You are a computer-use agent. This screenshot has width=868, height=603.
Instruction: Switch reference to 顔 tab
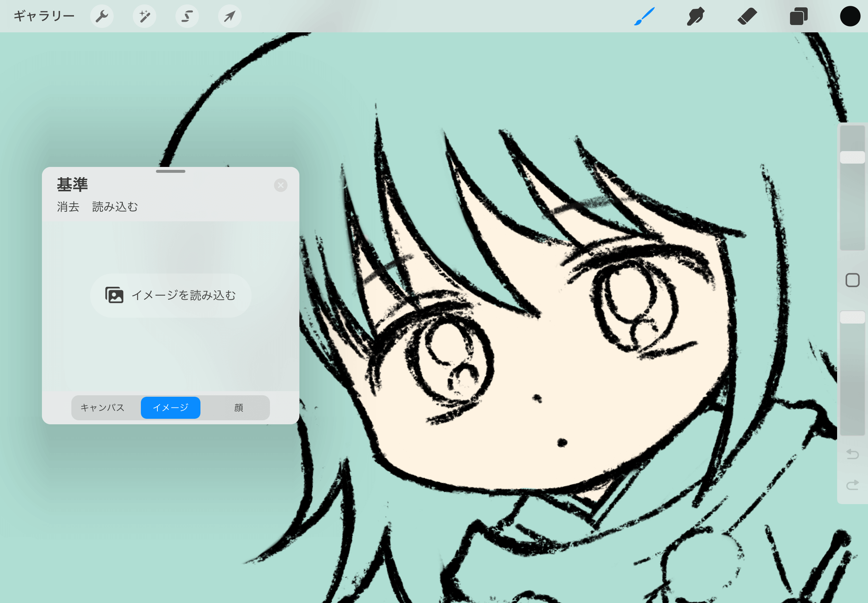pyautogui.click(x=238, y=408)
